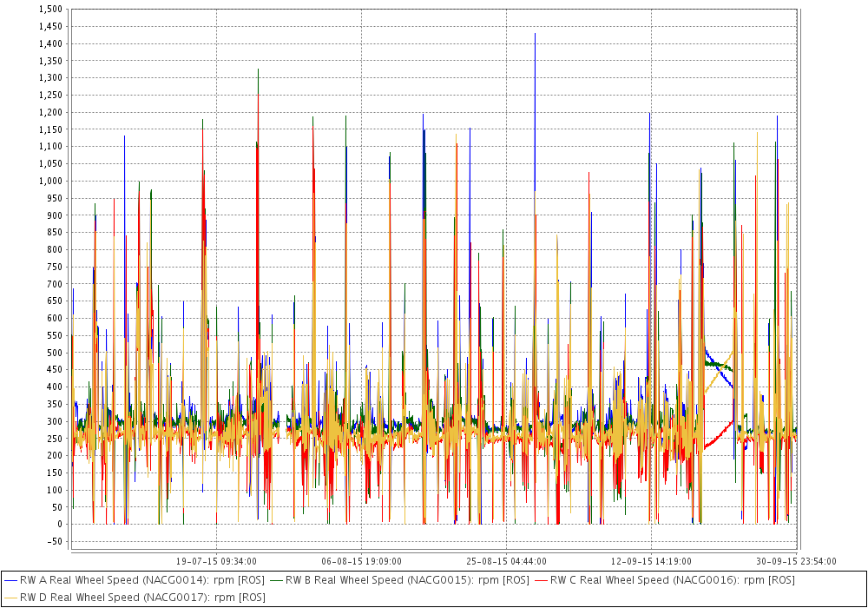Image resolution: width=868 pixels, height=608 pixels.
Task: Click the green line marker for RW B
Action: point(276,581)
